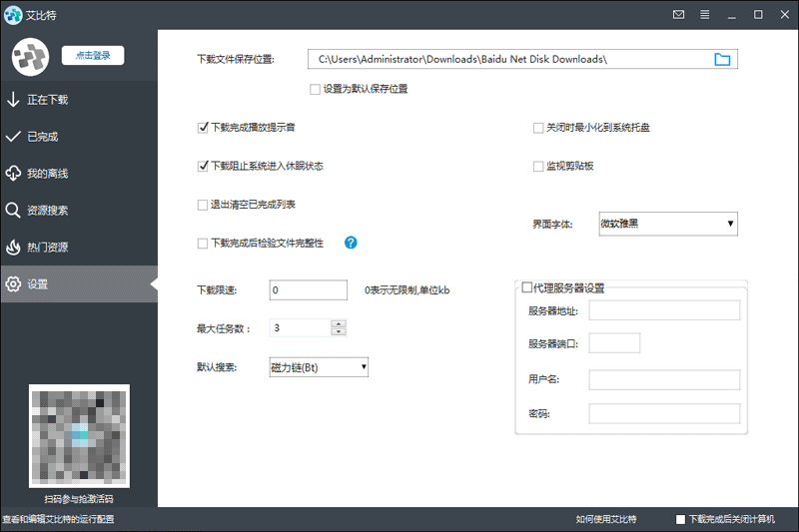
Task: Go to 我的离线 offline section
Action: [x=79, y=174]
